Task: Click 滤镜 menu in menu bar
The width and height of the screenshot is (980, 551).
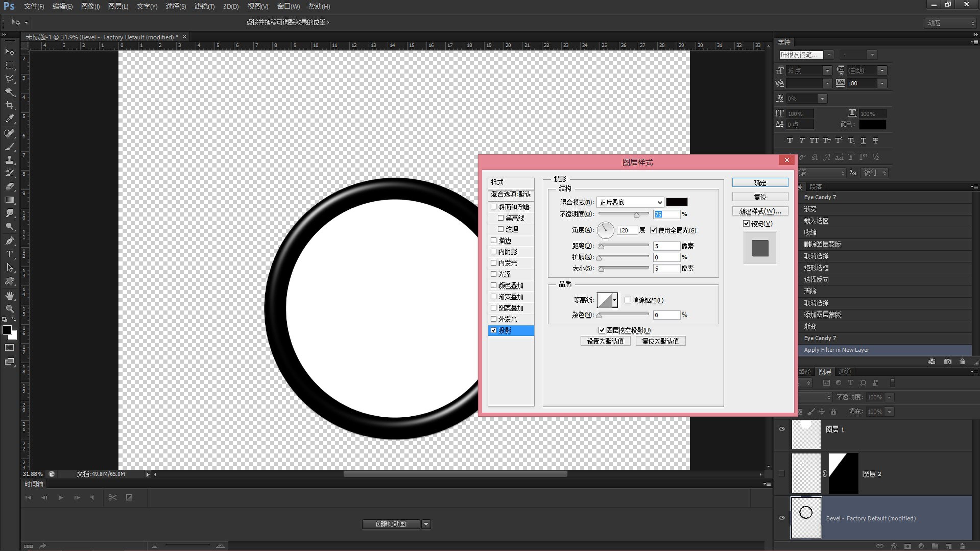Action: [x=202, y=6]
